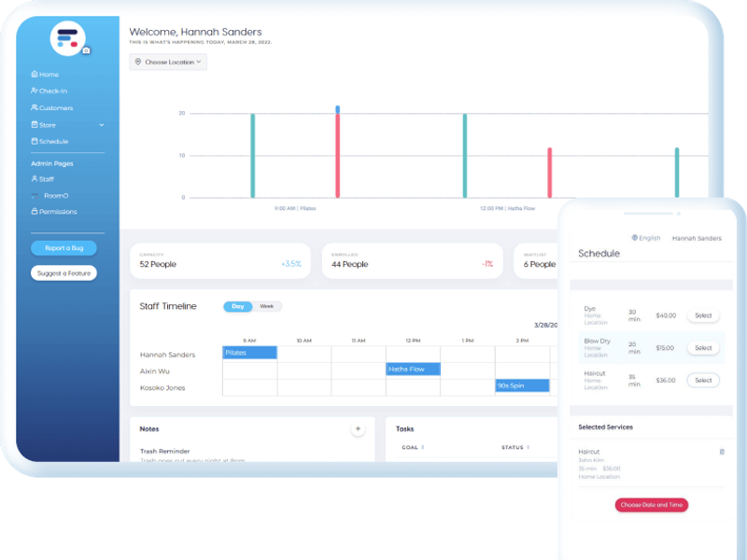Switch Staff Timeline to Week view
Image resolution: width=747 pixels, height=560 pixels.
[266, 306]
